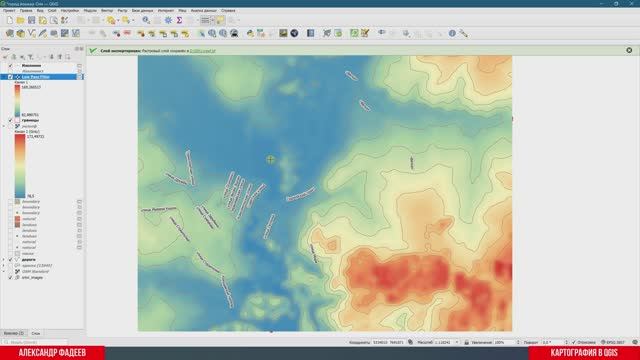This screenshot has width=640, height=360.
Task: Toggle the Render checkbox in status bar
Action: 574,342
